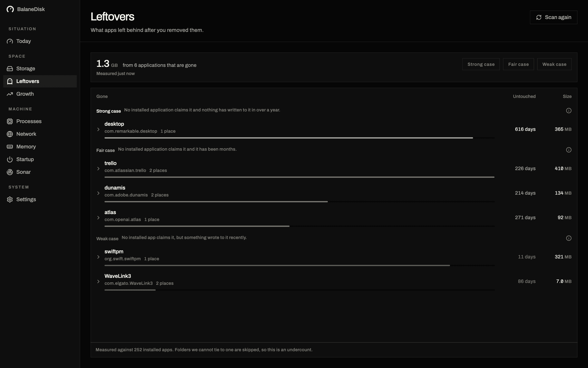588x368 pixels.
Task: Expand the swiftpm leftover row
Action: 98,257
